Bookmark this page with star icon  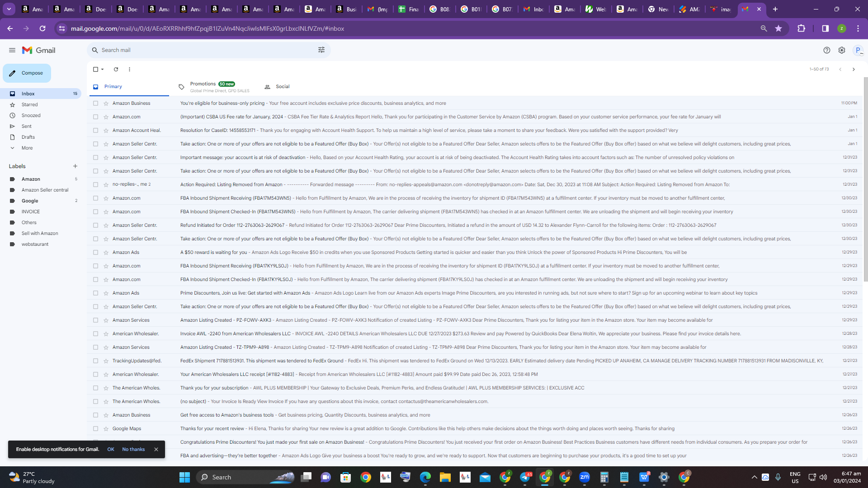click(x=778, y=28)
